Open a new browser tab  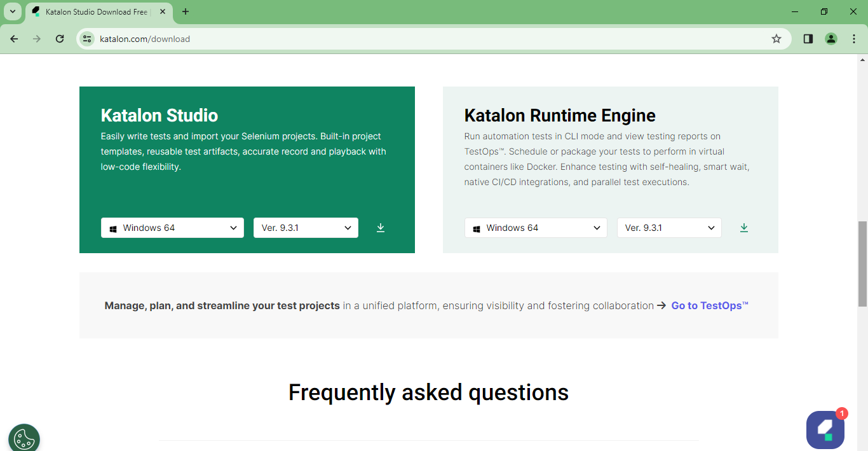185,11
